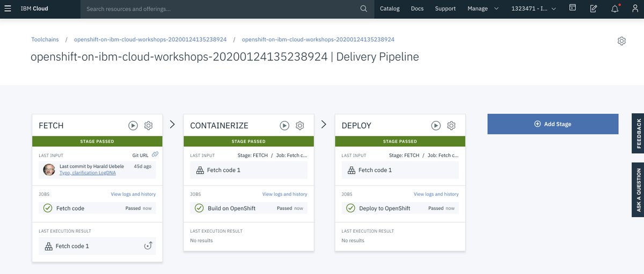This screenshot has height=274, width=644.
Task: Open the IBM Cloud Shell icon
Action: (573, 8)
